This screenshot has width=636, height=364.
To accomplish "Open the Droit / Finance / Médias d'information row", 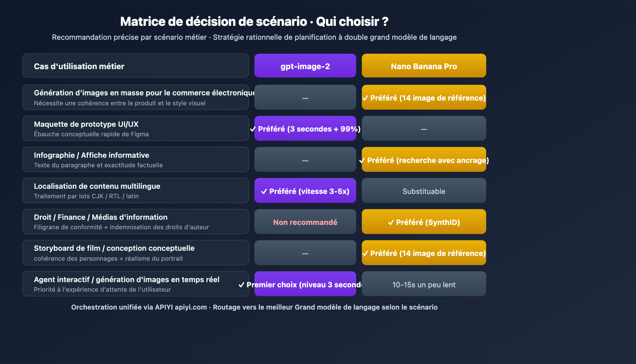I will click(x=136, y=222).
